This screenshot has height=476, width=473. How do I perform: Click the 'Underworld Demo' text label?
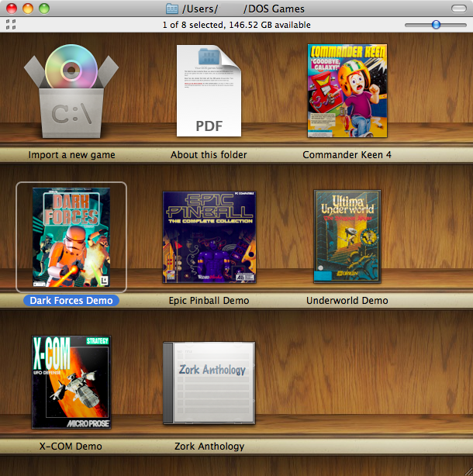pyautogui.click(x=347, y=300)
